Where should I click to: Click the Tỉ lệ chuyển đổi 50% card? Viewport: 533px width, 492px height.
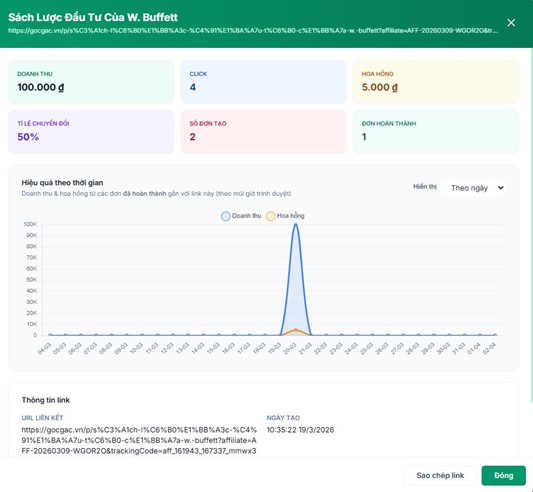pos(91,132)
